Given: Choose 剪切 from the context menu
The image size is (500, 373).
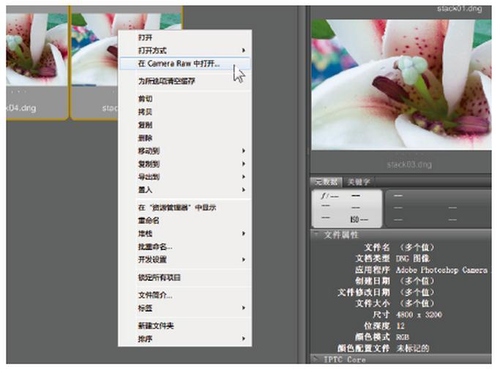Looking at the screenshot, I should [x=185, y=99].
